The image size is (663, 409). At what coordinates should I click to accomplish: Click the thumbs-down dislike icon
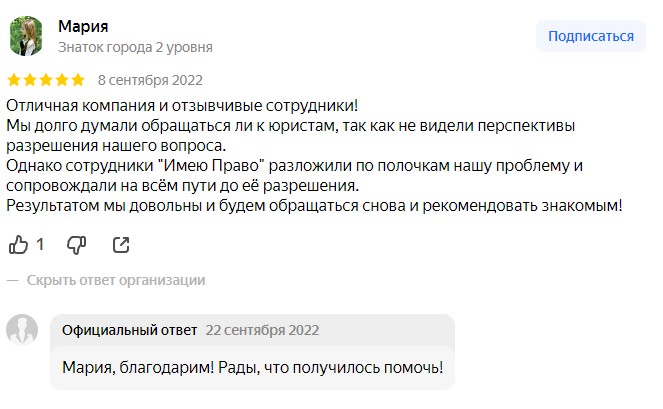coord(76,244)
